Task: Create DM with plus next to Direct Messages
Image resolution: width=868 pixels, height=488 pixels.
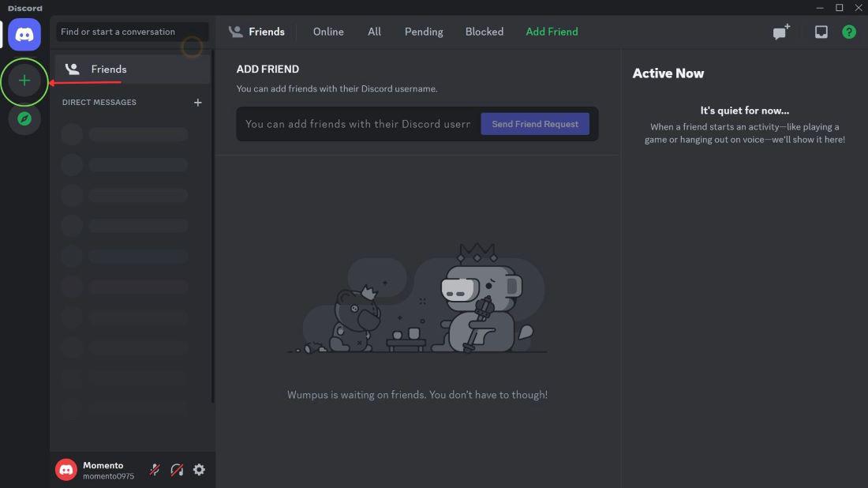Action: tap(198, 103)
